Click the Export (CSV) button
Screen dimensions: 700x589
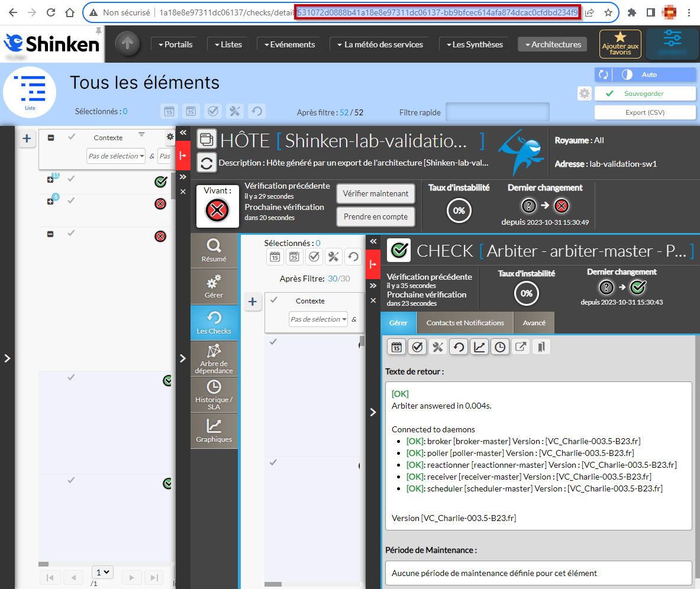click(x=644, y=112)
